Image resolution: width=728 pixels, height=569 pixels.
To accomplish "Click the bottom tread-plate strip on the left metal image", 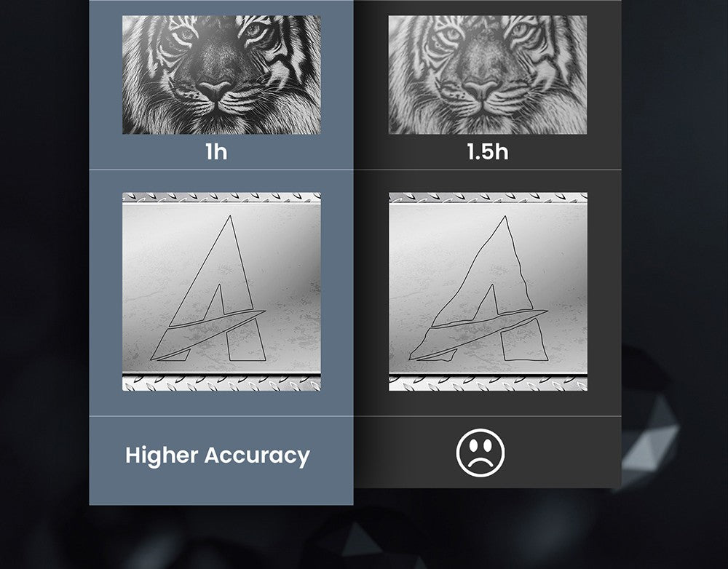I will (x=221, y=383).
